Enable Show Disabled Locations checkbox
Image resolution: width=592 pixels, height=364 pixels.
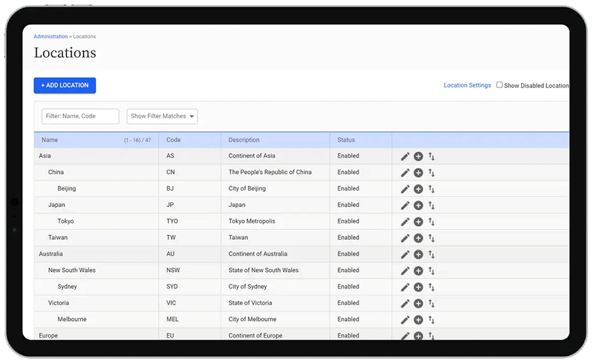coord(499,85)
